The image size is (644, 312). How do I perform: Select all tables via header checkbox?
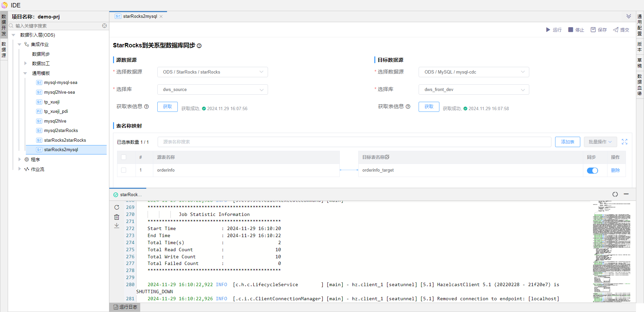click(124, 157)
